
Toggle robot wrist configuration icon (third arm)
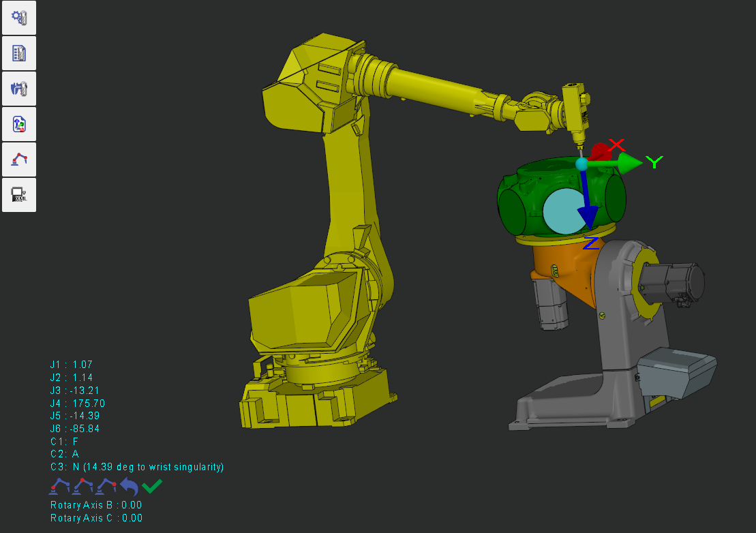[106, 486]
